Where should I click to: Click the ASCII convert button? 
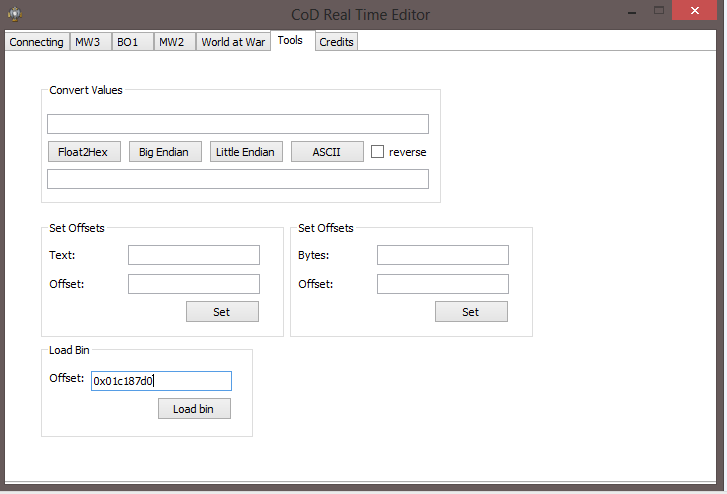pyautogui.click(x=327, y=152)
